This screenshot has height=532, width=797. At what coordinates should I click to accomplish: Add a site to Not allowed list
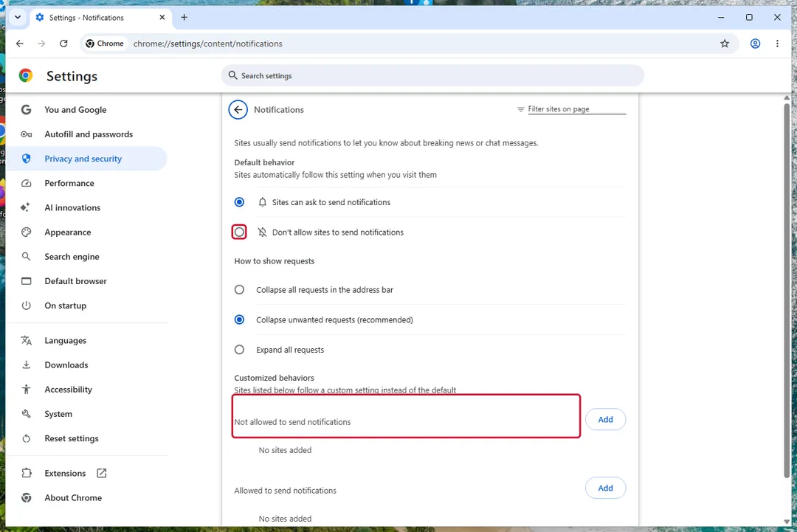pos(605,420)
